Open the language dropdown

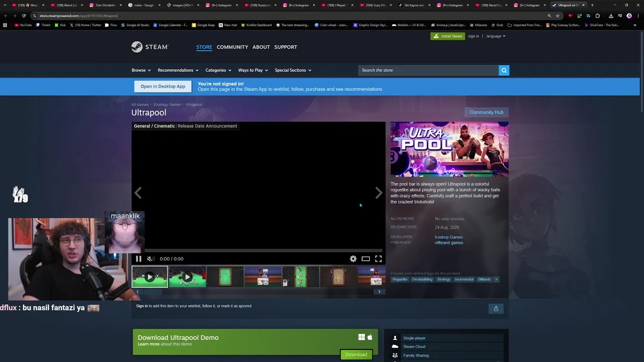(x=496, y=36)
